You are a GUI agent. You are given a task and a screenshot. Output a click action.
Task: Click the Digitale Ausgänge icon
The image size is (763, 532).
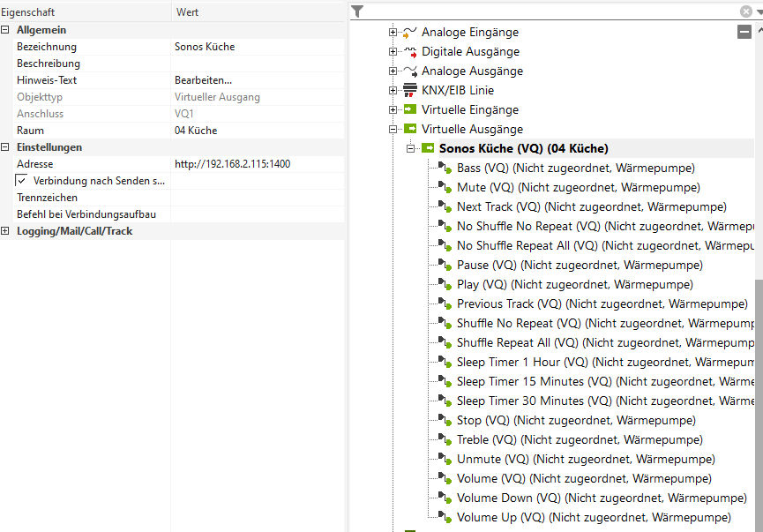(x=410, y=51)
